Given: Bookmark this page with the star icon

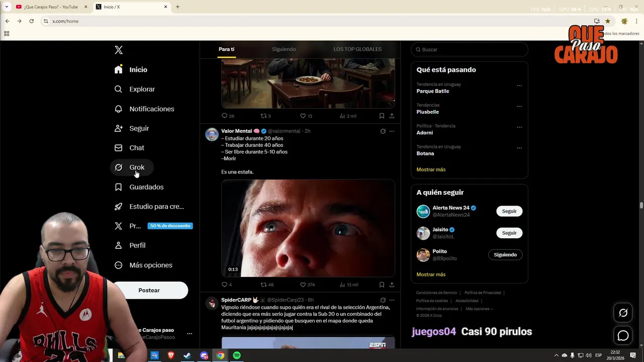Looking at the screenshot, I should [x=608, y=21].
